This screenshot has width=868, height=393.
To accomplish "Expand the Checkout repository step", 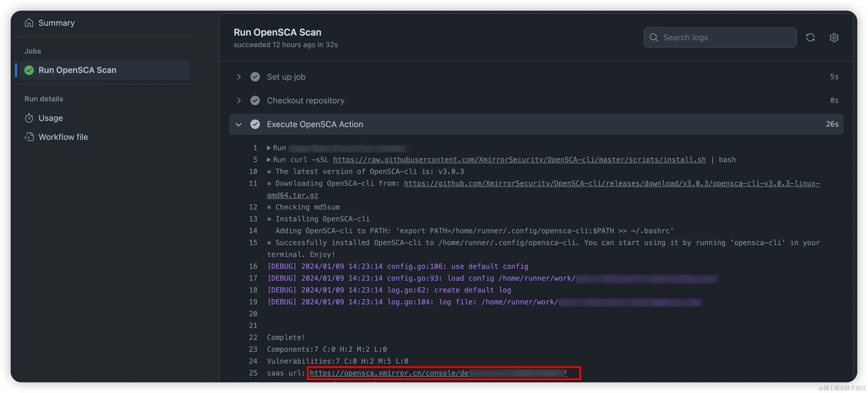I will tap(239, 100).
